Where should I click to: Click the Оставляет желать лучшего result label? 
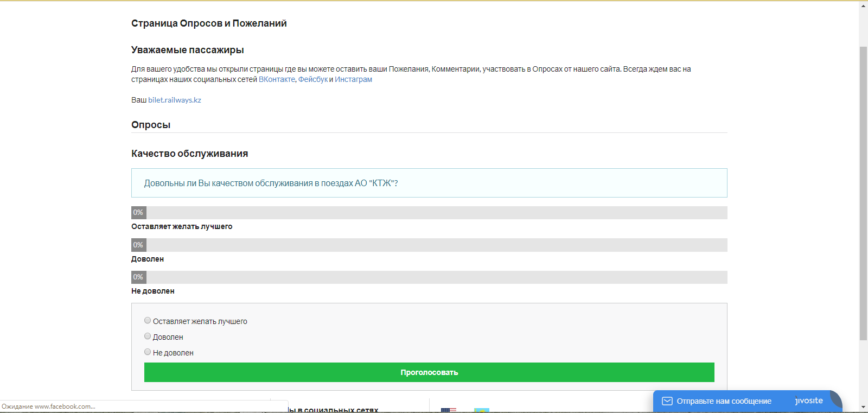(x=182, y=226)
